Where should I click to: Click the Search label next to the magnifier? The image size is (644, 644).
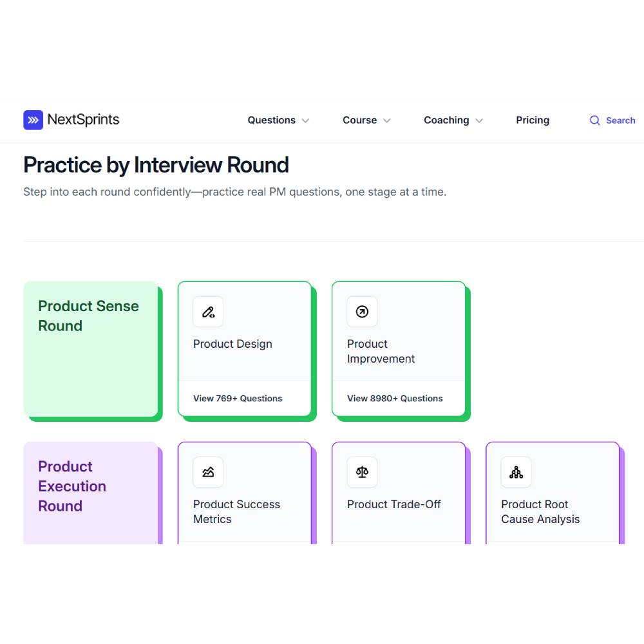pos(621,120)
